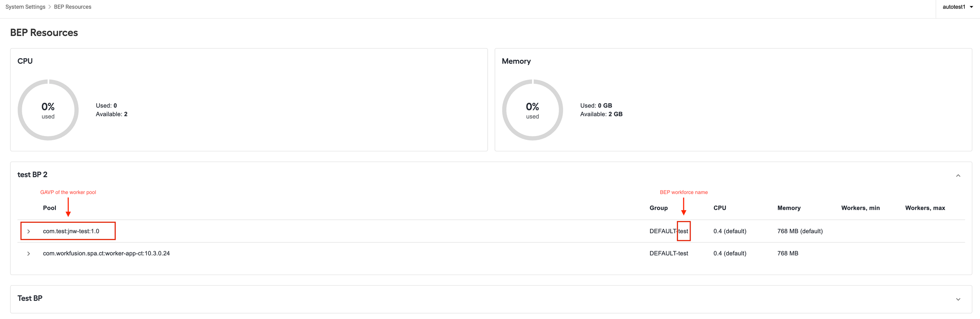Click the Workers, max column header

925,208
